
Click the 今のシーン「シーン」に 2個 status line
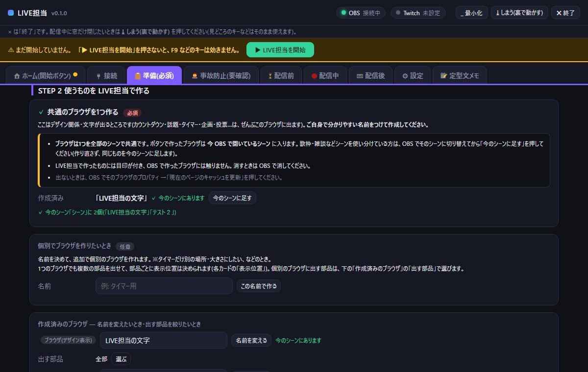(107, 212)
